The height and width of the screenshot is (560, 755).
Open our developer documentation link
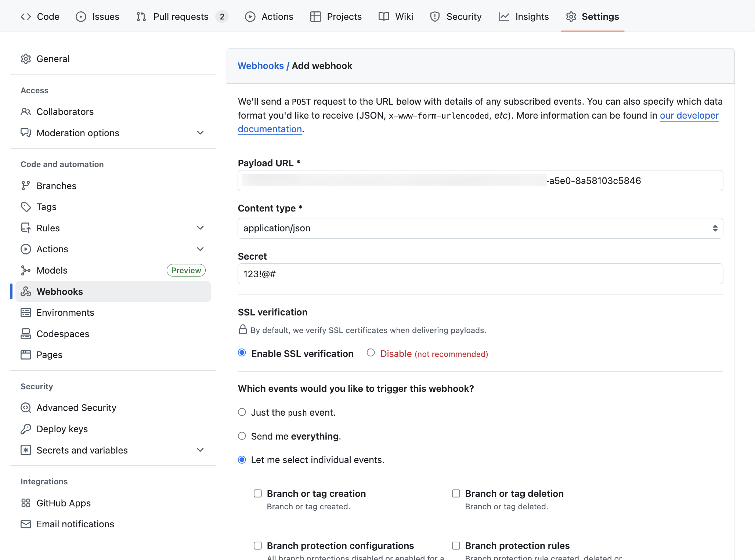coord(689,115)
